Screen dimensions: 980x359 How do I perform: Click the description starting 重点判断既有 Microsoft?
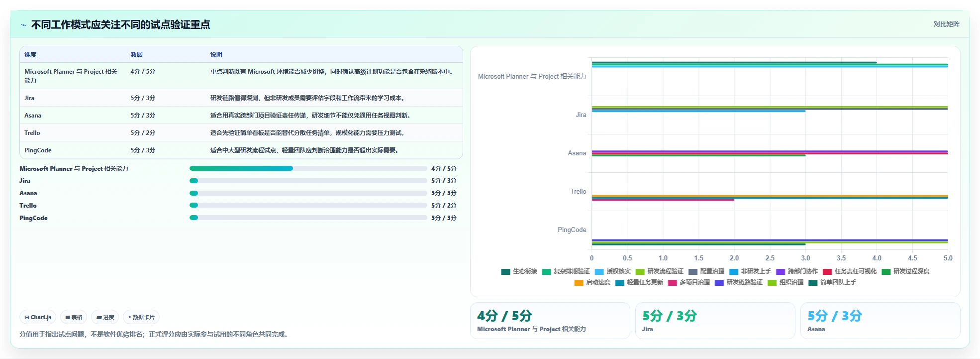332,72
